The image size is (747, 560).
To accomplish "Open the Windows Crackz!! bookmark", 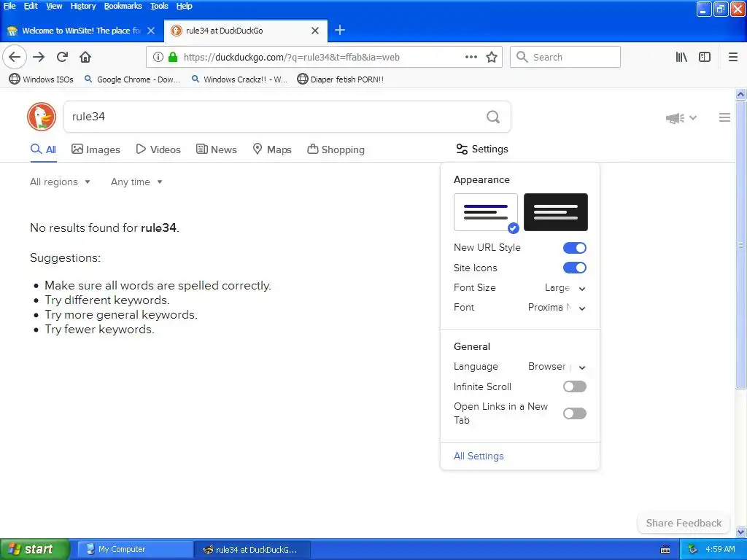I will (239, 79).
